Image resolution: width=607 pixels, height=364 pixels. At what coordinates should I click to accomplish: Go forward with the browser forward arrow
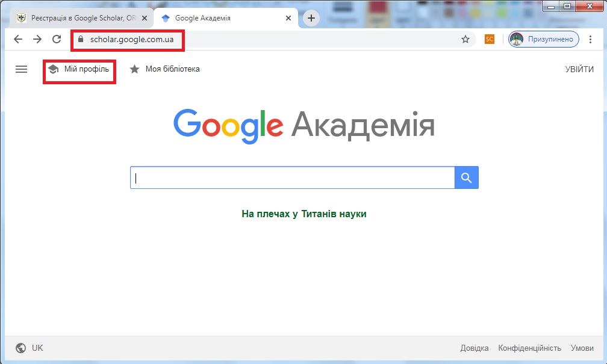point(37,39)
